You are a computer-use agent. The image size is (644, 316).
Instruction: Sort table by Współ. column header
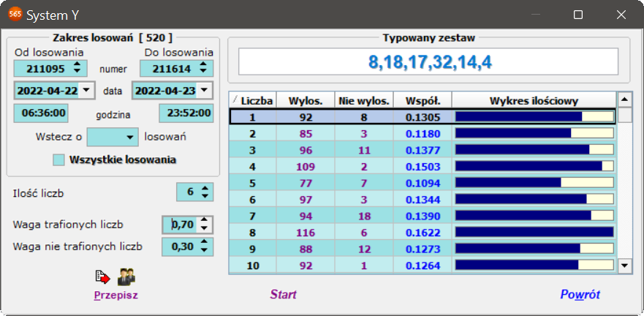[423, 101]
